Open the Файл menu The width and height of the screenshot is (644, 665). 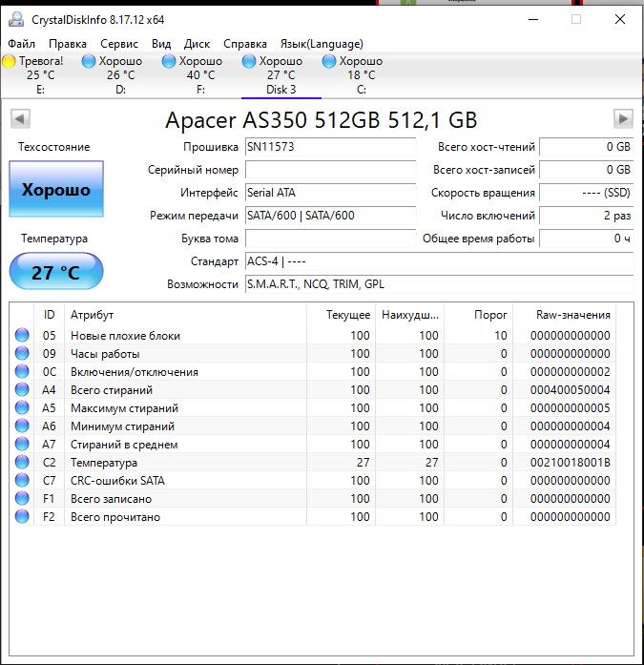(x=21, y=44)
